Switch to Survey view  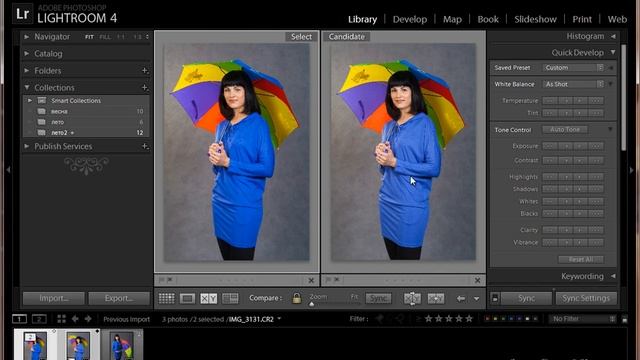coord(230,298)
